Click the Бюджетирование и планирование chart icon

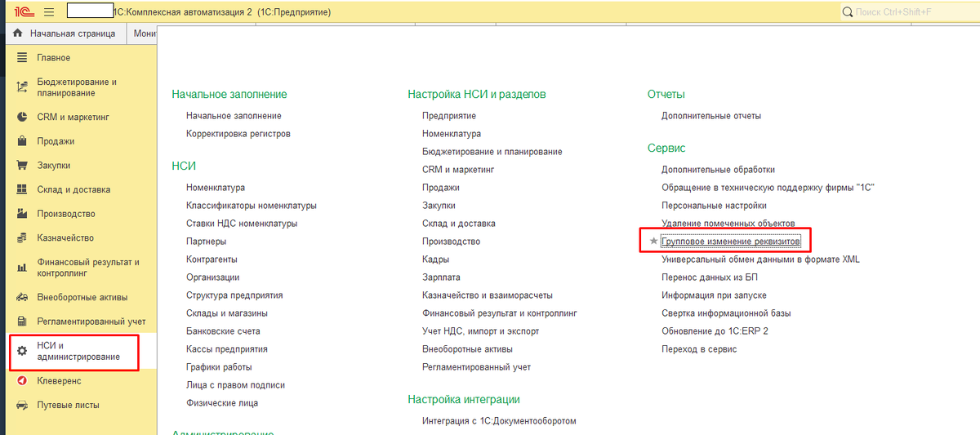click(22, 87)
